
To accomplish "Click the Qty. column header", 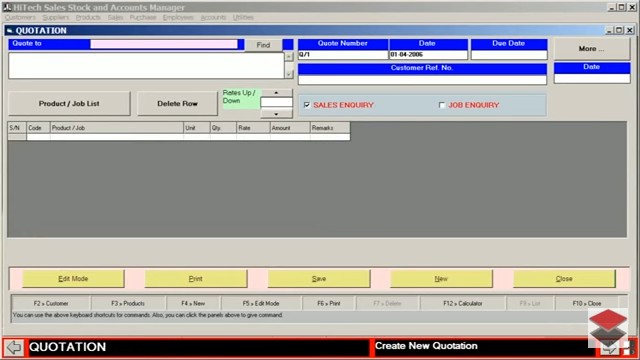I will click(x=223, y=128).
